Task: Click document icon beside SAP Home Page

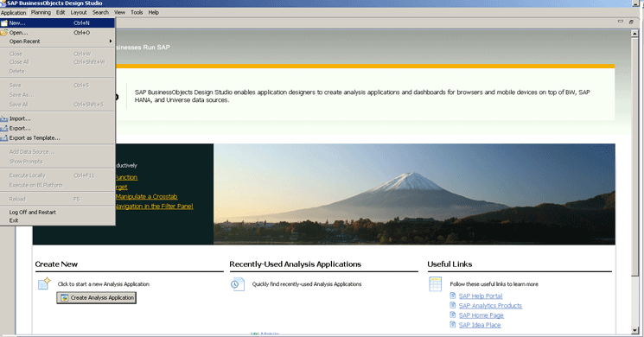Action: pos(453,315)
